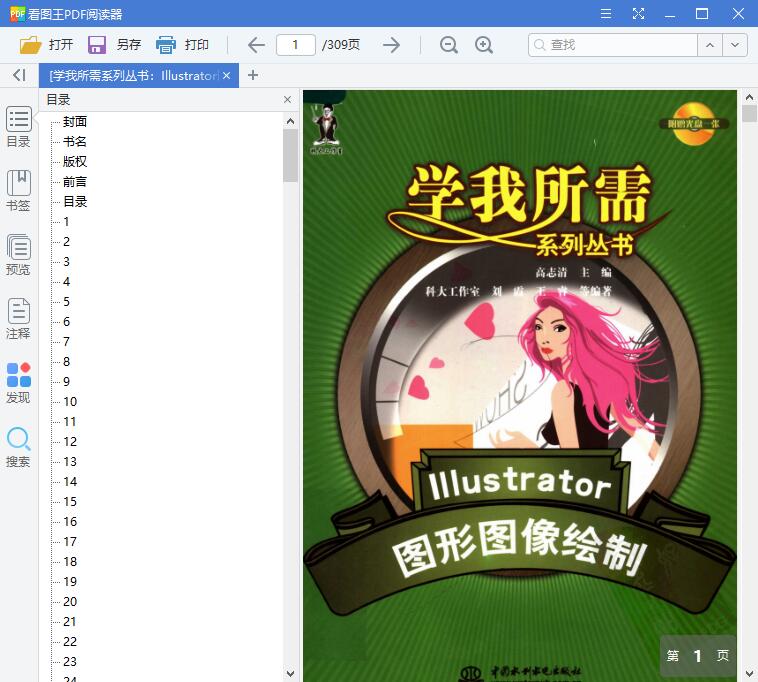Jump to previous search result arrow

pos(710,45)
